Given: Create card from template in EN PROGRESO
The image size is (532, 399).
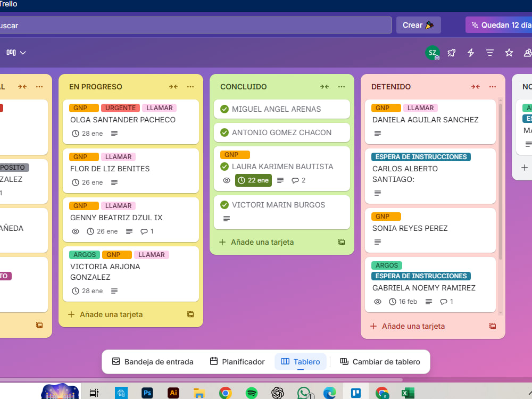Looking at the screenshot, I should point(190,314).
